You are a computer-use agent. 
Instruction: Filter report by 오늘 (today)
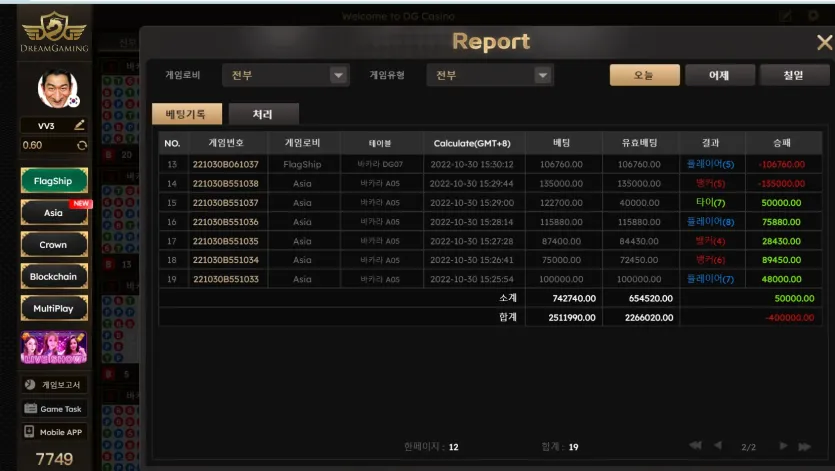click(644, 75)
